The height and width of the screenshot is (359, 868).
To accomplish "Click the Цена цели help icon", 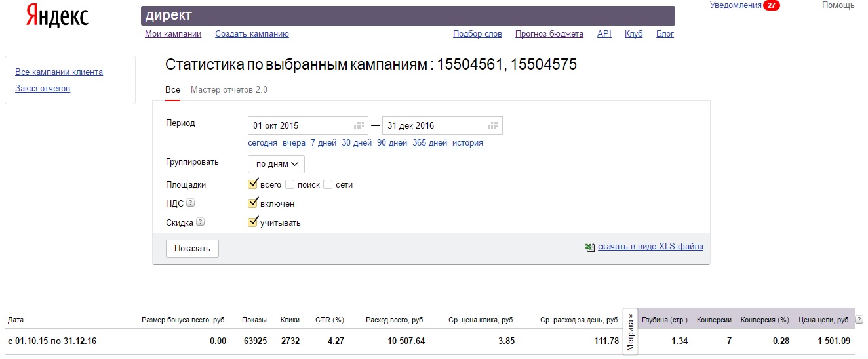I will click(x=859, y=320).
